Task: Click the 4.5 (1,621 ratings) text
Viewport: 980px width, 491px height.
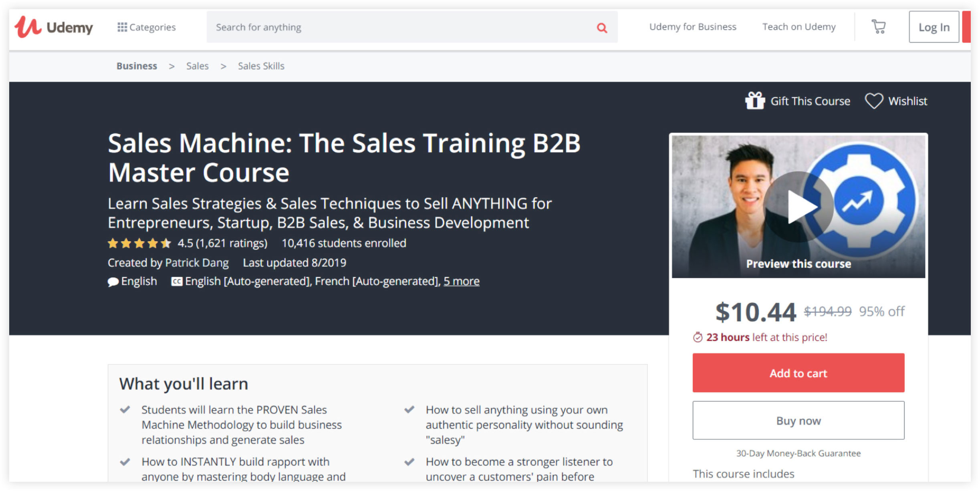Action: point(222,243)
